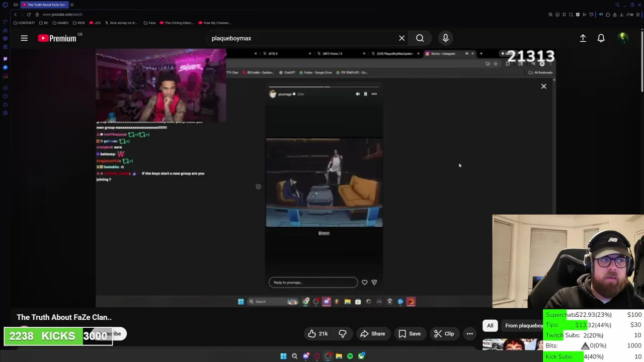Open the more actions three-dot menu
The image size is (644, 362).
(x=469, y=334)
